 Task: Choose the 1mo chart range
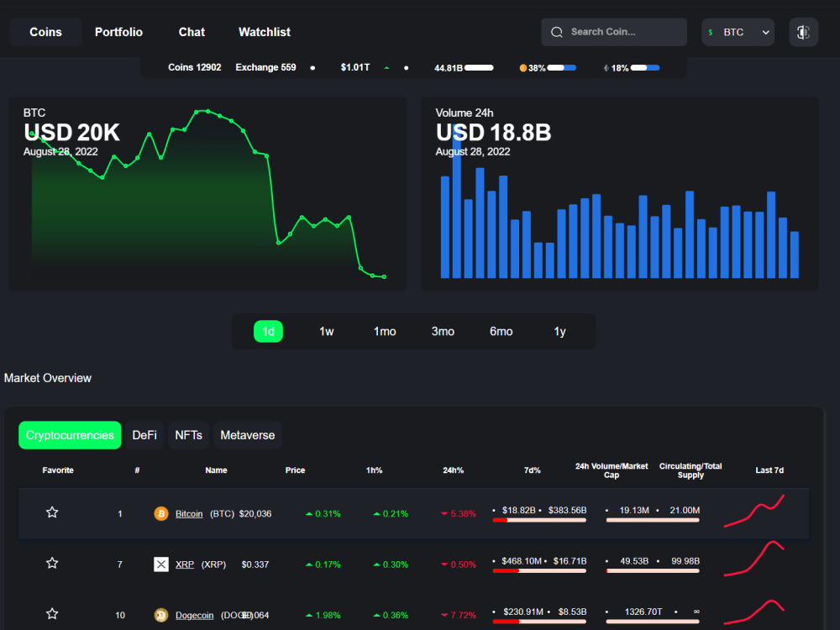385,332
